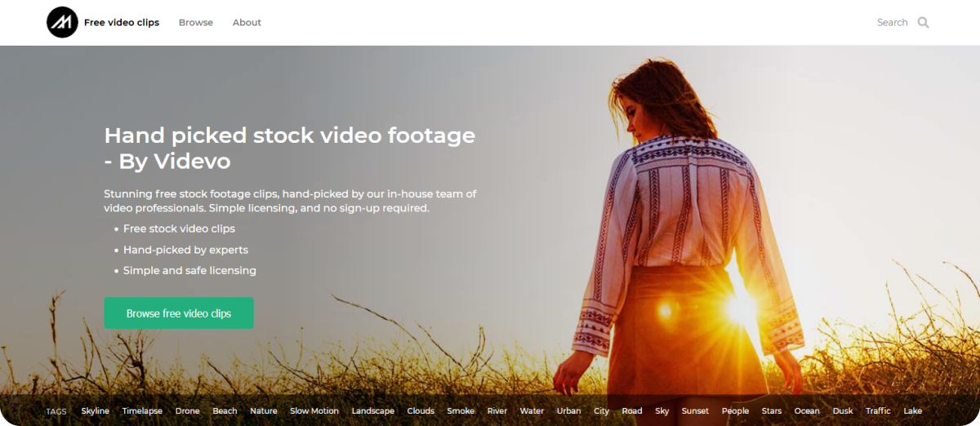Select the Sunset tag
This screenshot has width=980, height=426.
[x=695, y=411]
